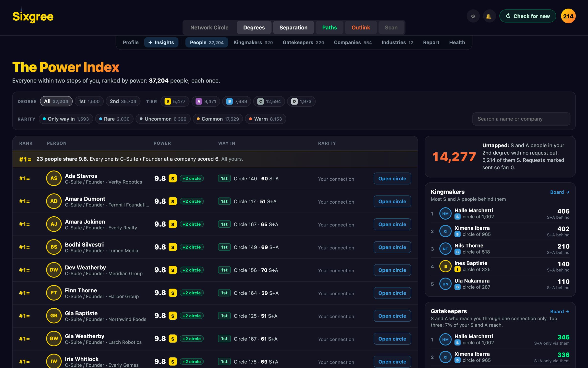This screenshot has width=588, height=368.
Task: Open the Companies 554 sub-tab
Action: click(353, 42)
